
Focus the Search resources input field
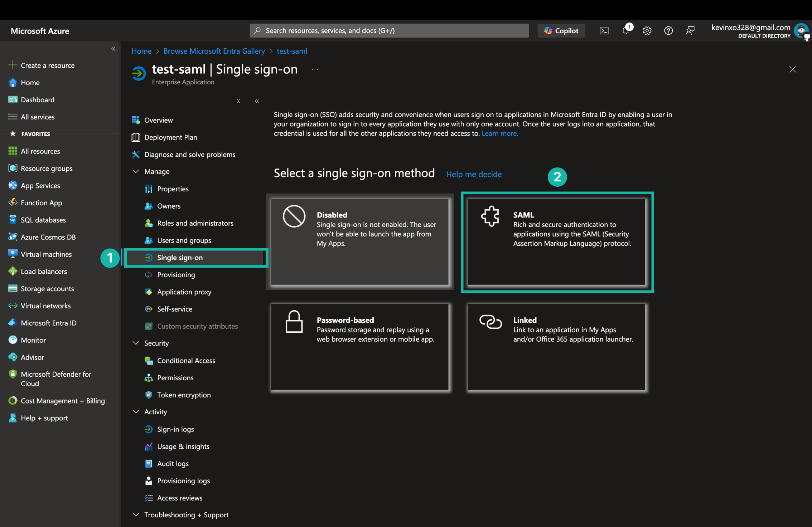[389, 31]
